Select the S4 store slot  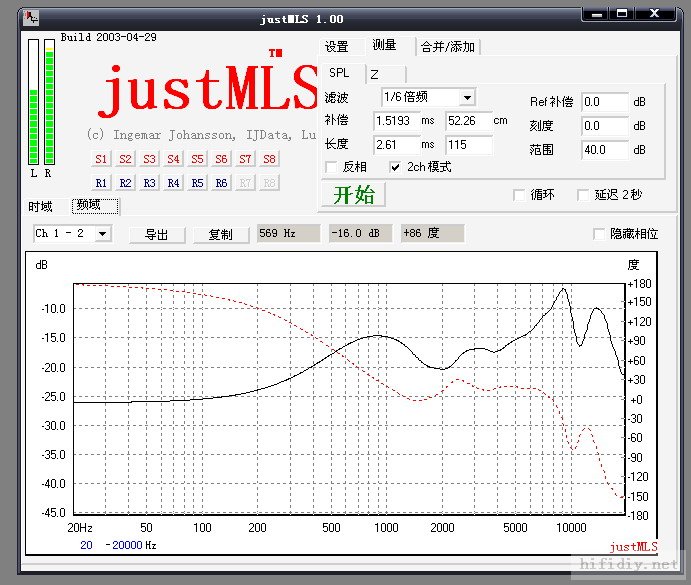pyautogui.click(x=173, y=159)
